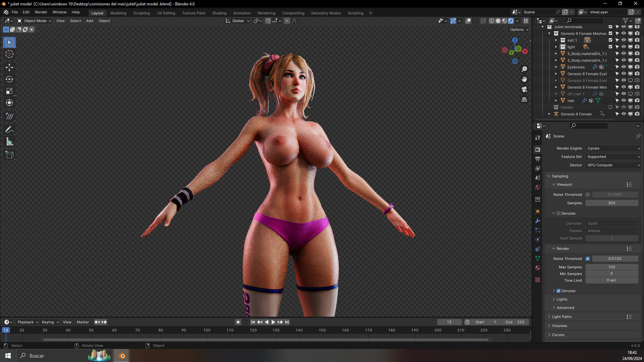Switch perspective/orthographic projection grid icon
Image resolution: width=644 pixels, height=362 pixels.
coord(524,100)
